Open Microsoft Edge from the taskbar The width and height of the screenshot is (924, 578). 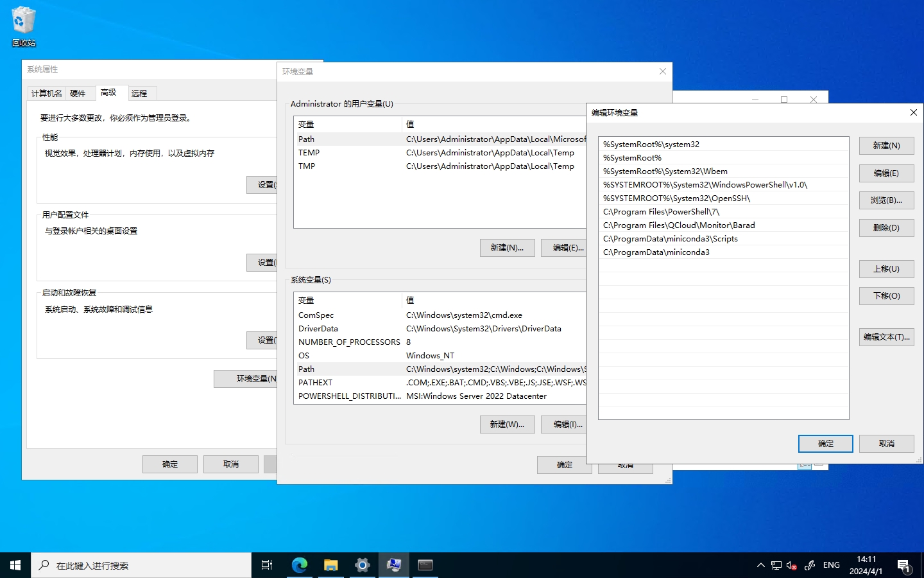[299, 565]
